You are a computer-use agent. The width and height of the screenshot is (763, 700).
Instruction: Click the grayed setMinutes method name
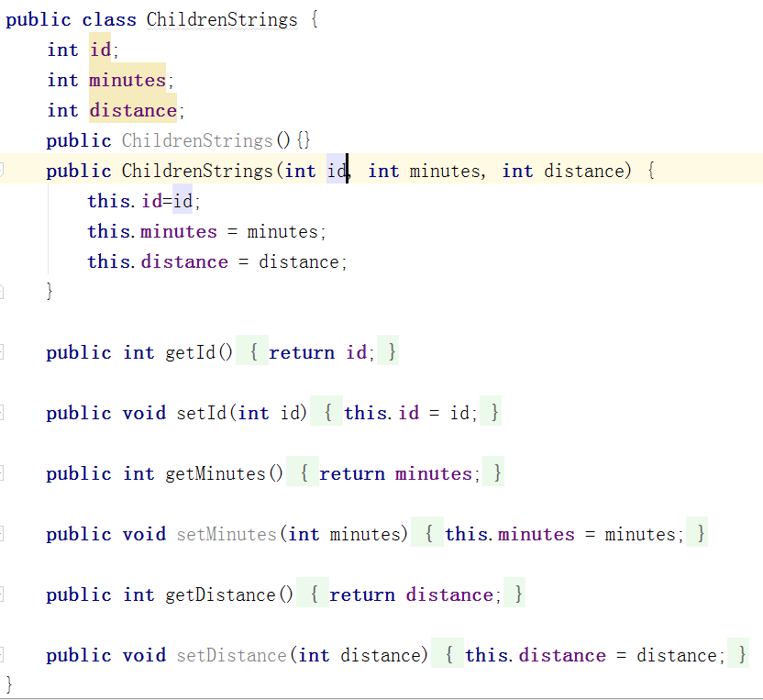(227, 534)
